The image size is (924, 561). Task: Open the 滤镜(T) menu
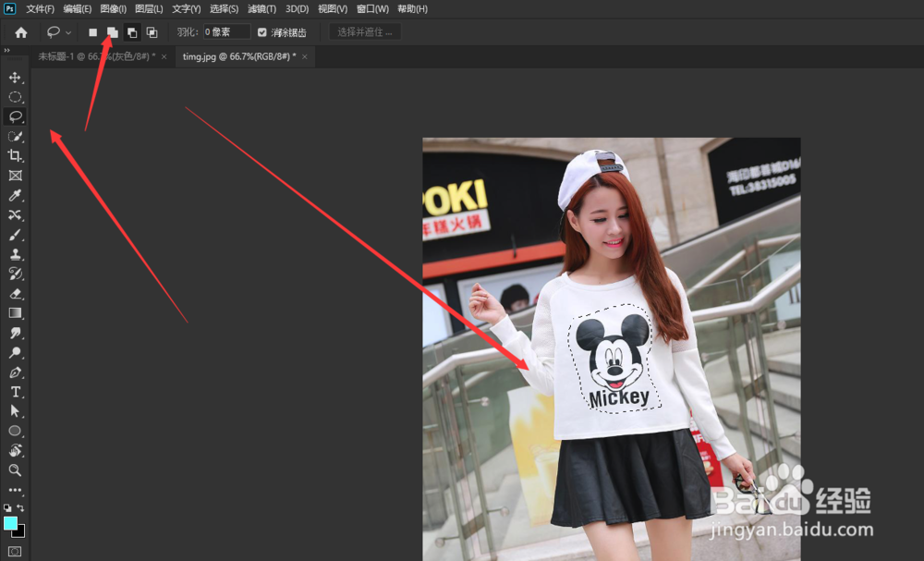point(261,9)
